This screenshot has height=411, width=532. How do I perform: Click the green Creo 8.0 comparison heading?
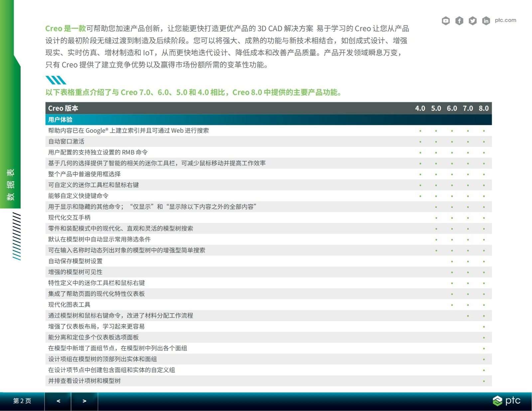(194, 92)
